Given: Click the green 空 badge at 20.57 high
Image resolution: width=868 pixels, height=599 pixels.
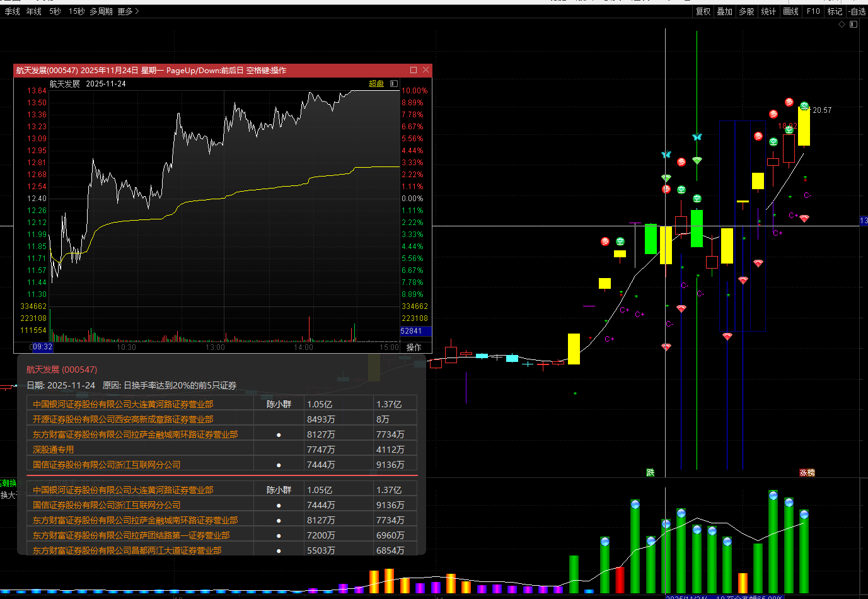Looking at the screenshot, I should [x=804, y=106].
